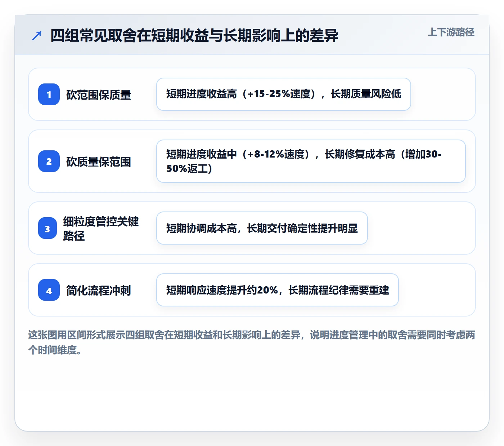
Task: Click the diagonal arrow icon beside the title
Action: (37, 36)
